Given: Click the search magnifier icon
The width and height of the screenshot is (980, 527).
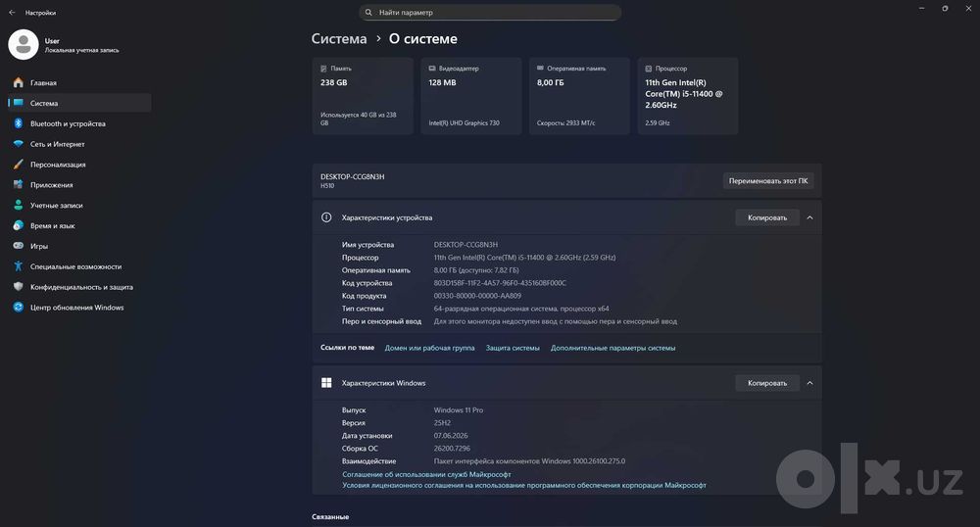Looking at the screenshot, I should tap(368, 13).
